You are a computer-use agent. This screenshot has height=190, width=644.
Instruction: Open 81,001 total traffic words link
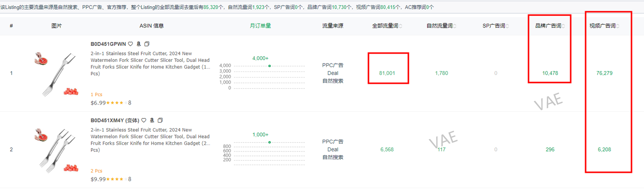(387, 73)
